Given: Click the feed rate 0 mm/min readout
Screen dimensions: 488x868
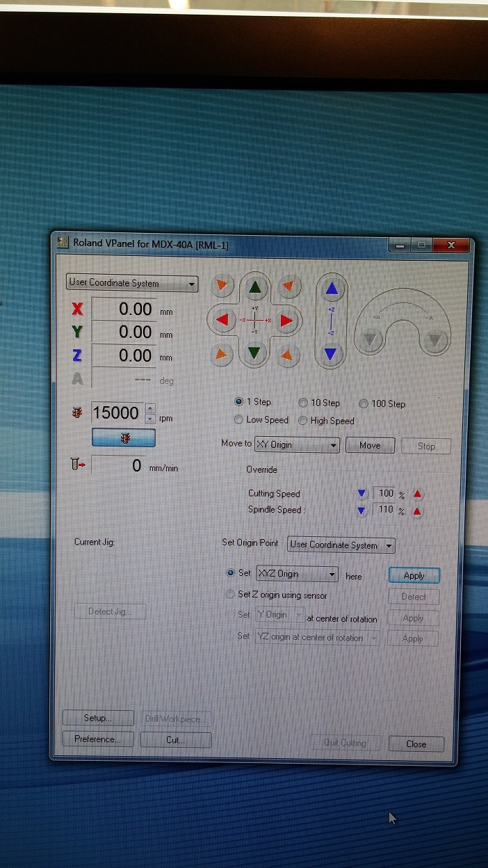Looking at the screenshot, I should (x=118, y=466).
